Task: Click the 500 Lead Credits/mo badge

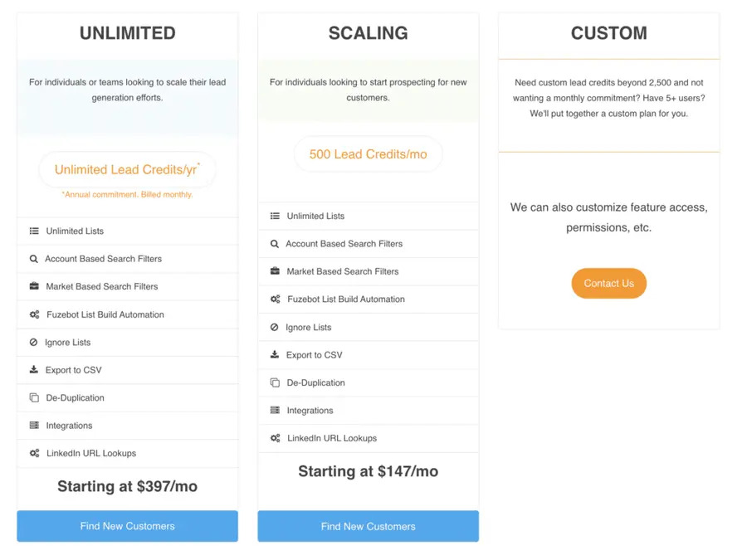Action: click(x=368, y=153)
